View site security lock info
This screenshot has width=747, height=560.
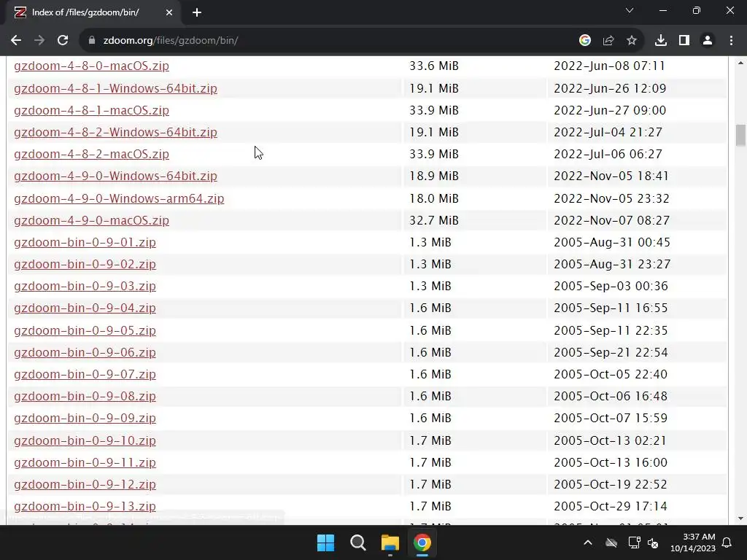[92, 41]
